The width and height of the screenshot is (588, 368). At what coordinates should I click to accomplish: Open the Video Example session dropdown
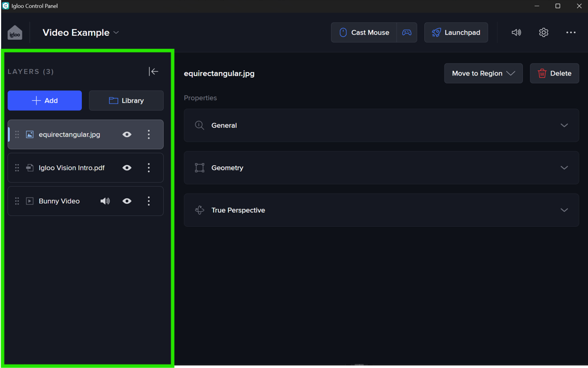[x=81, y=33]
